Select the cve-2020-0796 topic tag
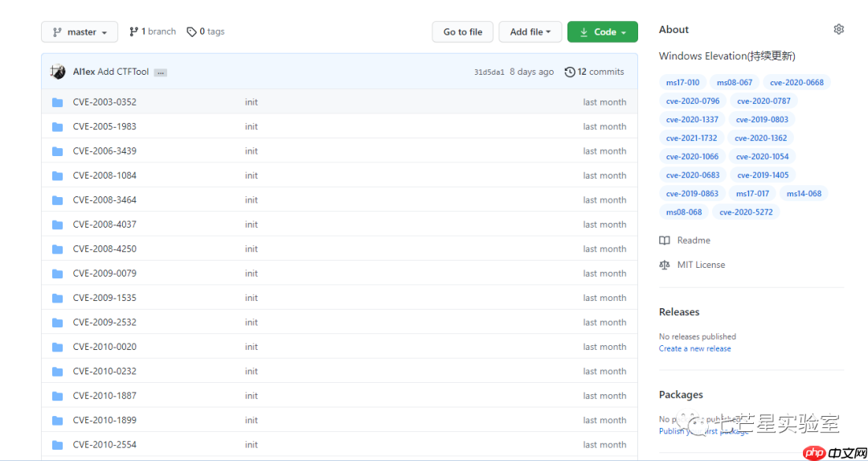Viewport: 868px width, 461px height. click(x=693, y=101)
